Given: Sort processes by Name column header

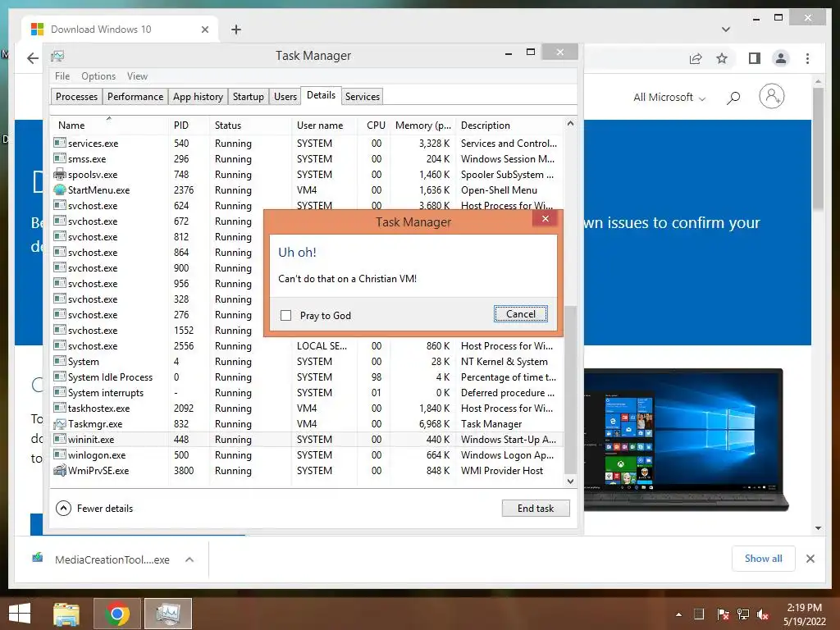Looking at the screenshot, I should tap(109, 126).
